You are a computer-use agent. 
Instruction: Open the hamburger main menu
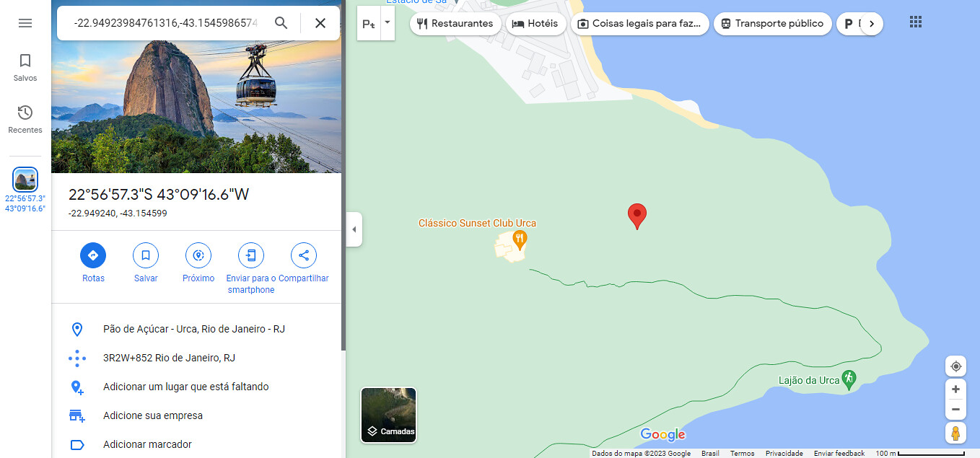pos(25,23)
